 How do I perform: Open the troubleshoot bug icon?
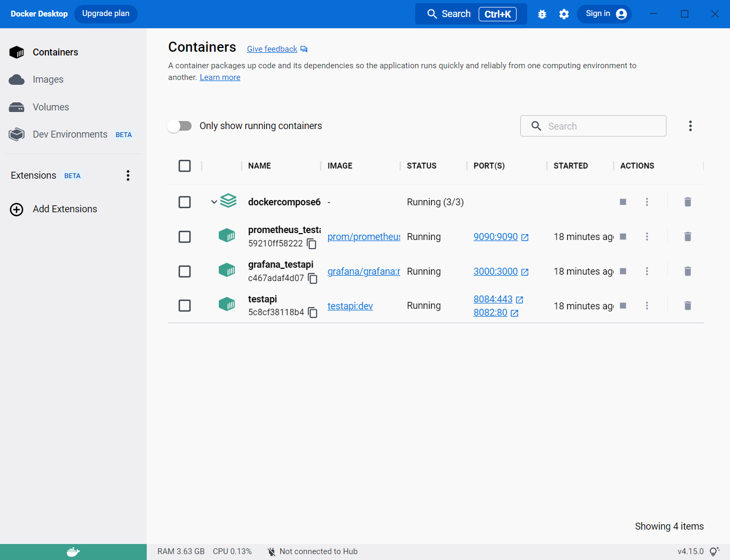point(542,14)
